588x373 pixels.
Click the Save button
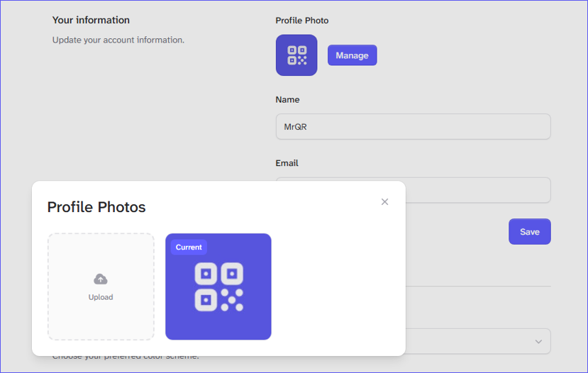coord(530,232)
